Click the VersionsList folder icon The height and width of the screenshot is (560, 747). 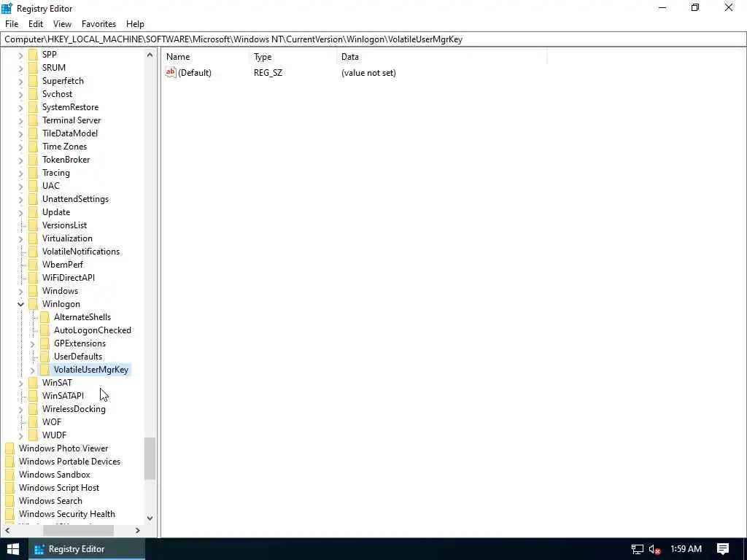[x=33, y=225]
